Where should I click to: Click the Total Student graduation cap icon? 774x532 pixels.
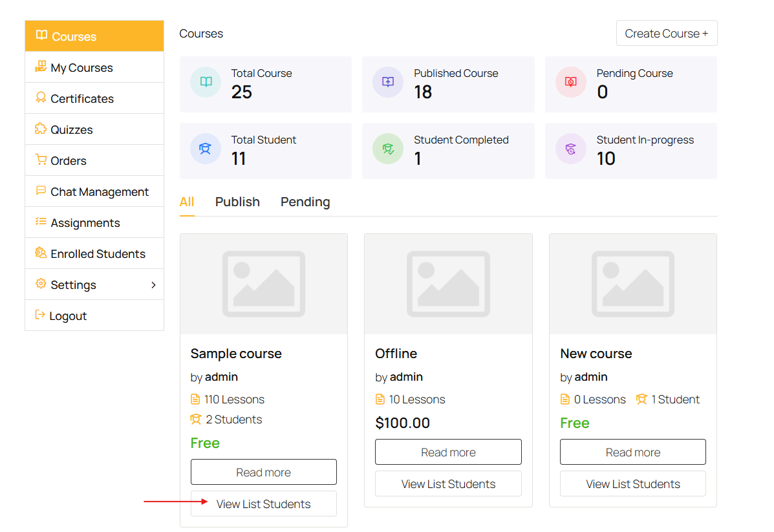tap(205, 149)
